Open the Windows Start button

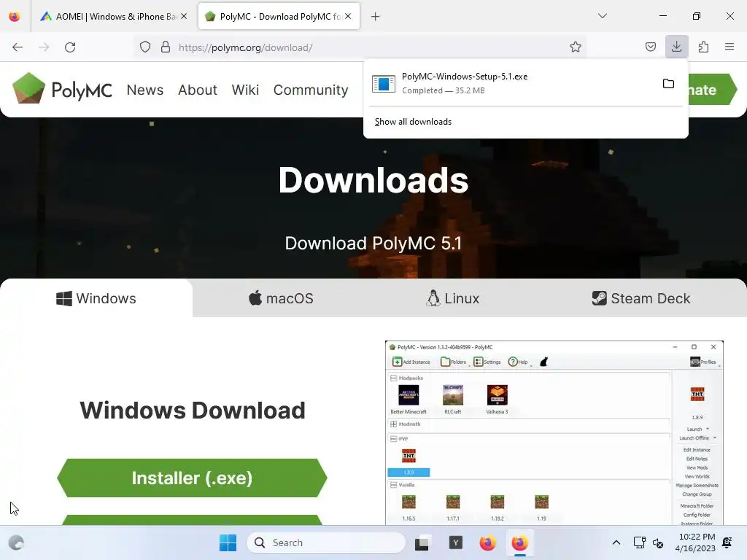coord(228,542)
